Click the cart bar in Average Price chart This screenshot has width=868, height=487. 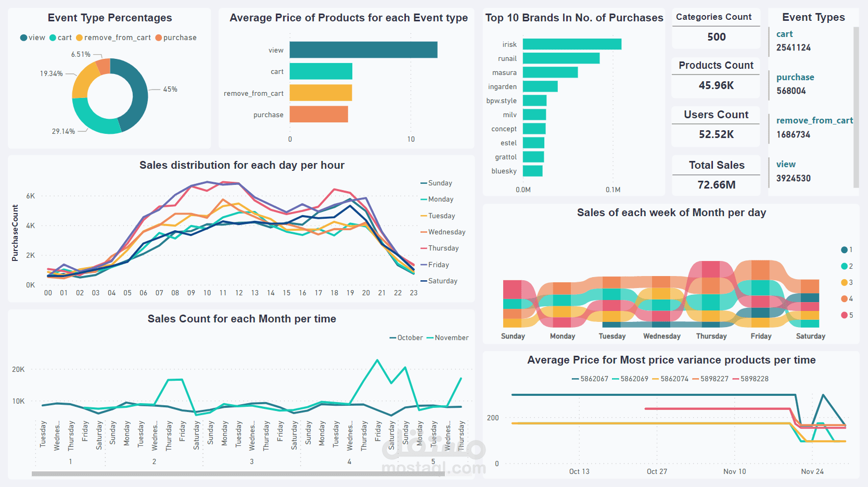click(321, 71)
